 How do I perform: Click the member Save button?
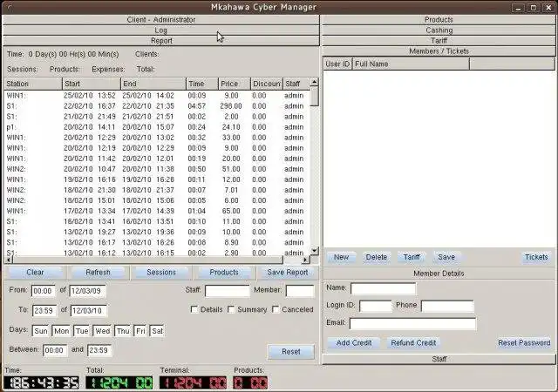point(446,257)
